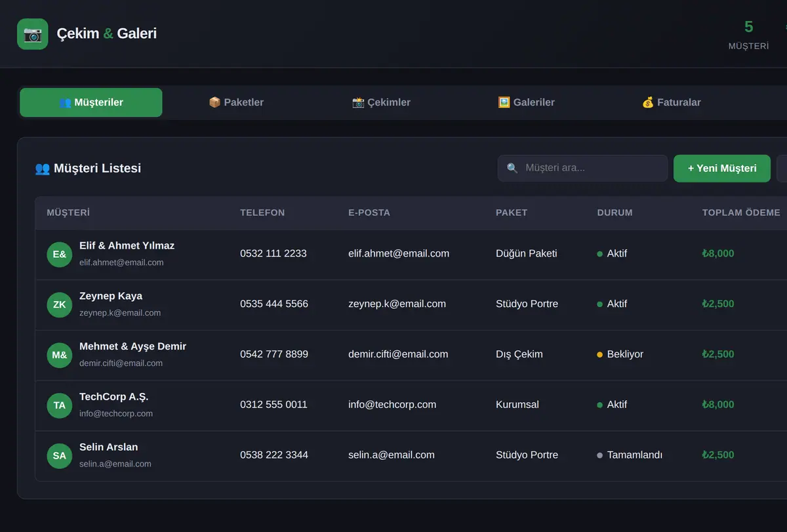The width and height of the screenshot is (787, 532).
Task: Show the Faturalar tab
Action: [x=671, y=102]
